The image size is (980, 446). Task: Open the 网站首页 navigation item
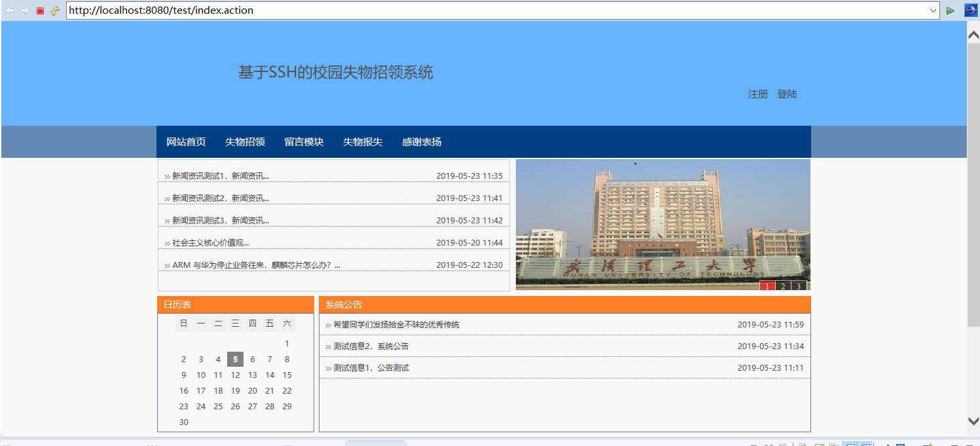click(x=186, y=141)
